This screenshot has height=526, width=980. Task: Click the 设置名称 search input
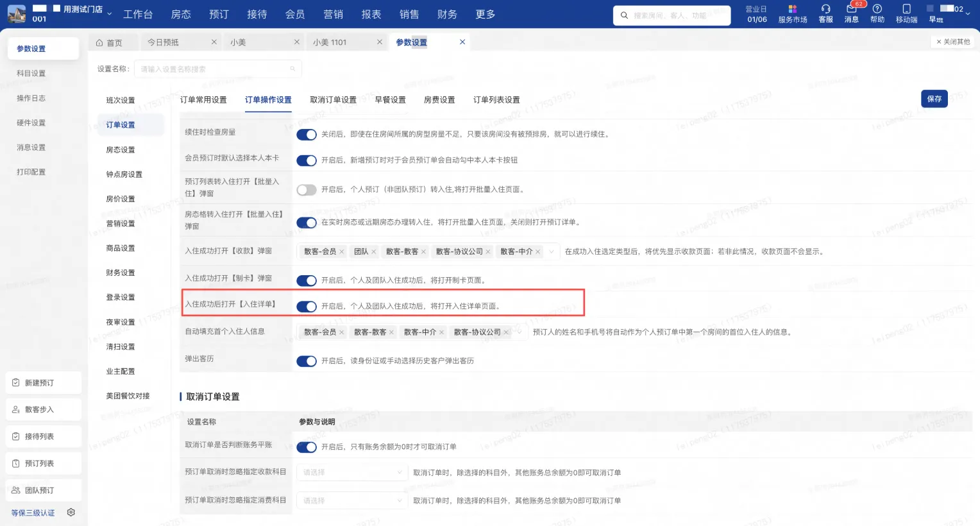[217, 69]
